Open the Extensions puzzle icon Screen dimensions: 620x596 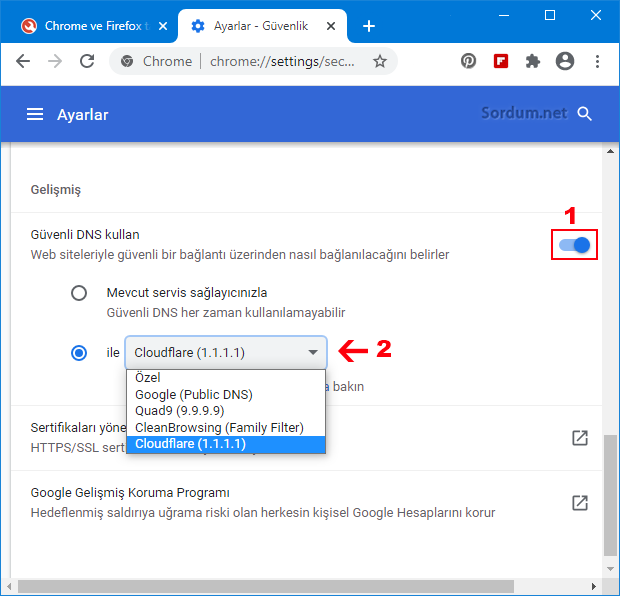(x=533, y=61)
